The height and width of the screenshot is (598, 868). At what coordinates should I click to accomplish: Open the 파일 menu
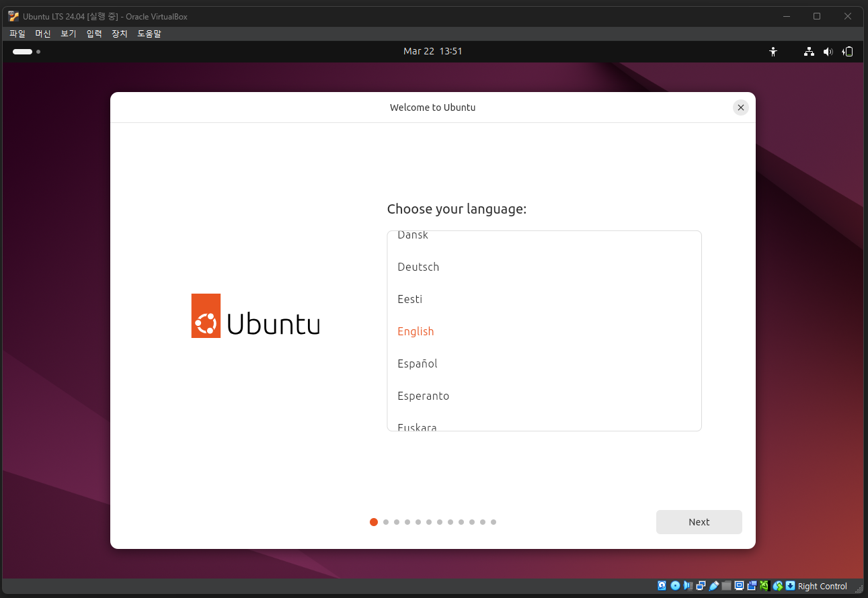click(17, 34)
